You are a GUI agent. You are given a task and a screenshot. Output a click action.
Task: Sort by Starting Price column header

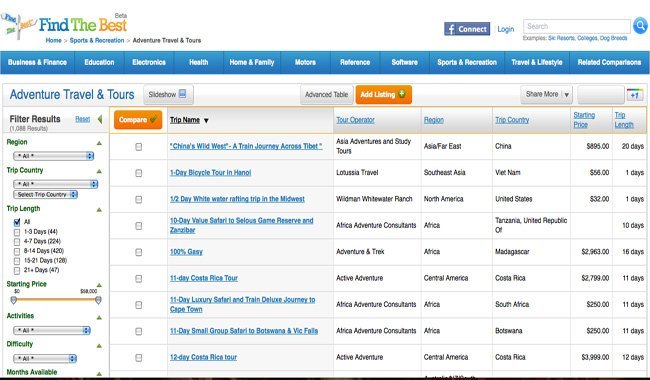pos(584,120)
